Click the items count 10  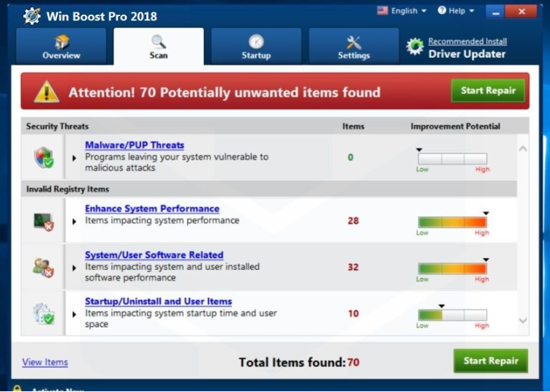pos(353,314)
